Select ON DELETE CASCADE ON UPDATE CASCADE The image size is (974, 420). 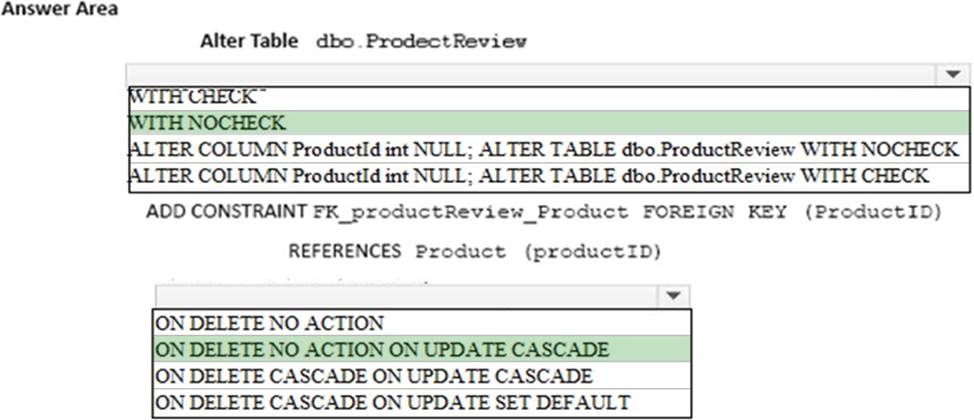(422, 376)
